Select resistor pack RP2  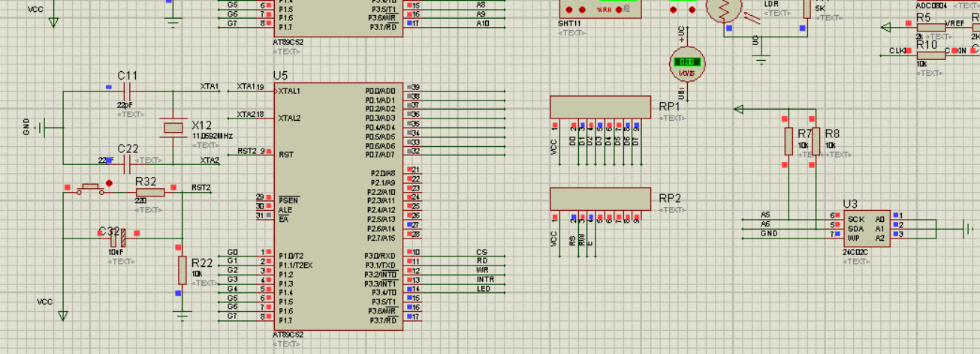(x=600, y=199)
